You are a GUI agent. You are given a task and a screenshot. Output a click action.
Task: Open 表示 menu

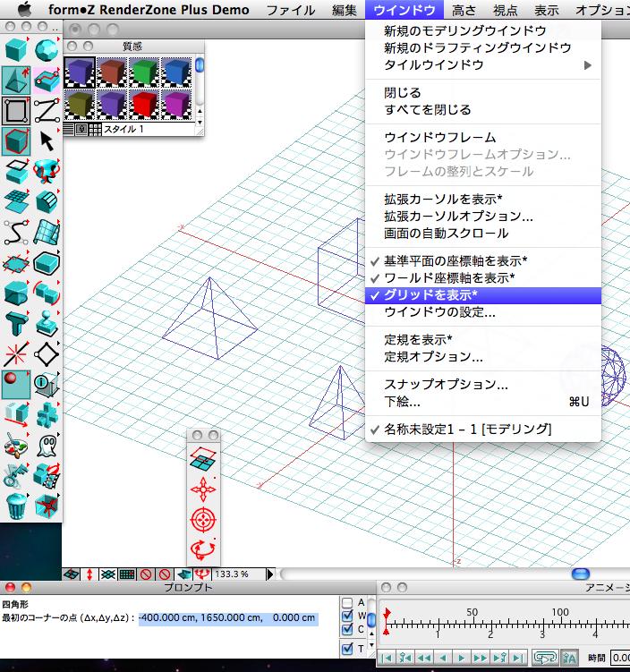pos(547,10)
